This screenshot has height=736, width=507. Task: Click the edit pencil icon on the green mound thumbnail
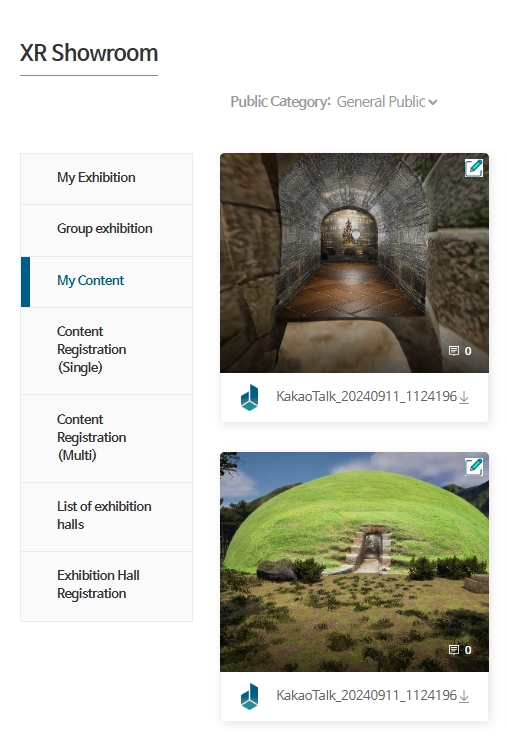coord(474,466)
